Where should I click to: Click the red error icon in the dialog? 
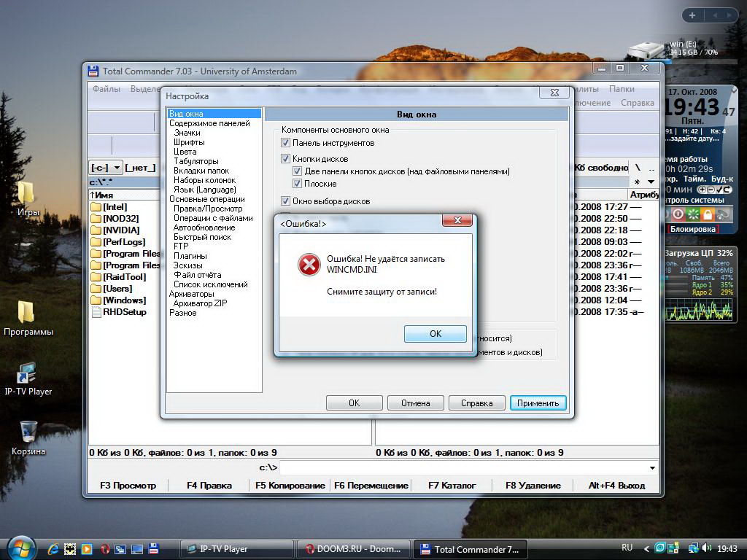point(309,265)
